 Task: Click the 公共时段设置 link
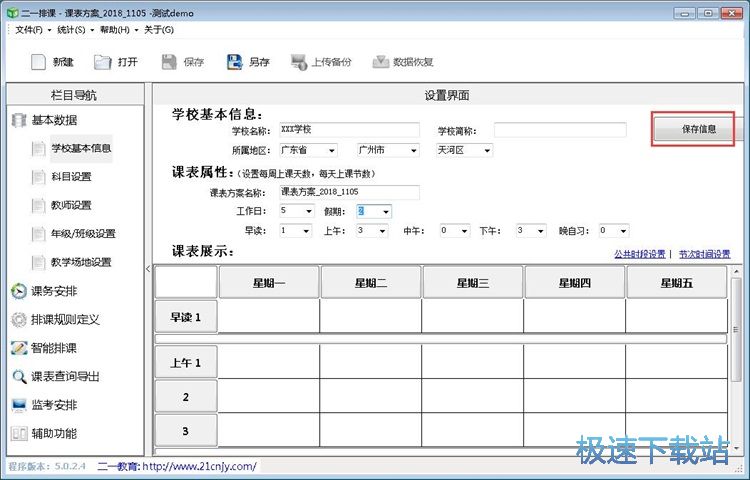(x=639, y=254)
